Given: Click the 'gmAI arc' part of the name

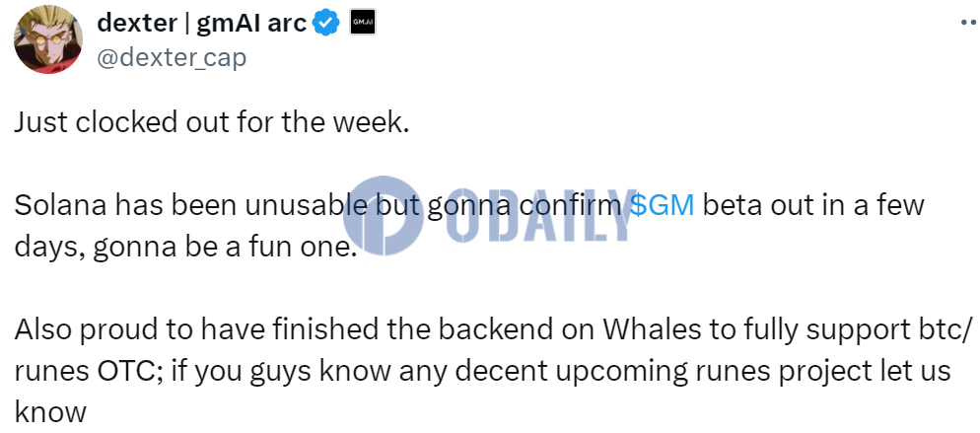Looking at the screenshot, I should point(251,23).
